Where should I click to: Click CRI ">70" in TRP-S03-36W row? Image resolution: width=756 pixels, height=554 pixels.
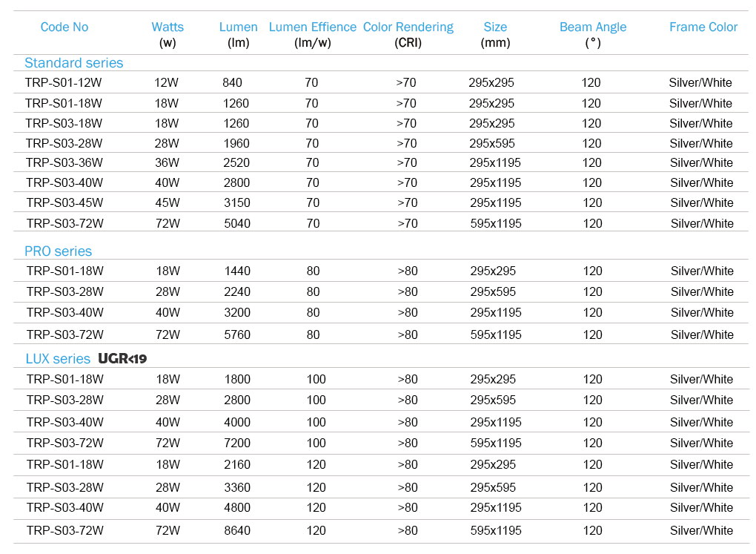click(407, 162)
